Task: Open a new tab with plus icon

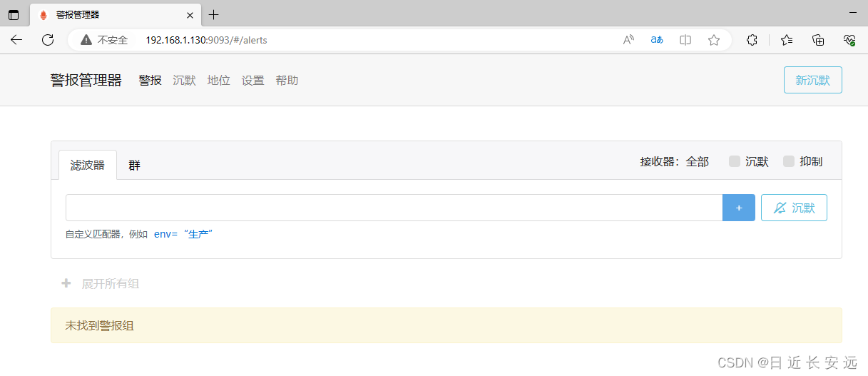Action: 214,14
